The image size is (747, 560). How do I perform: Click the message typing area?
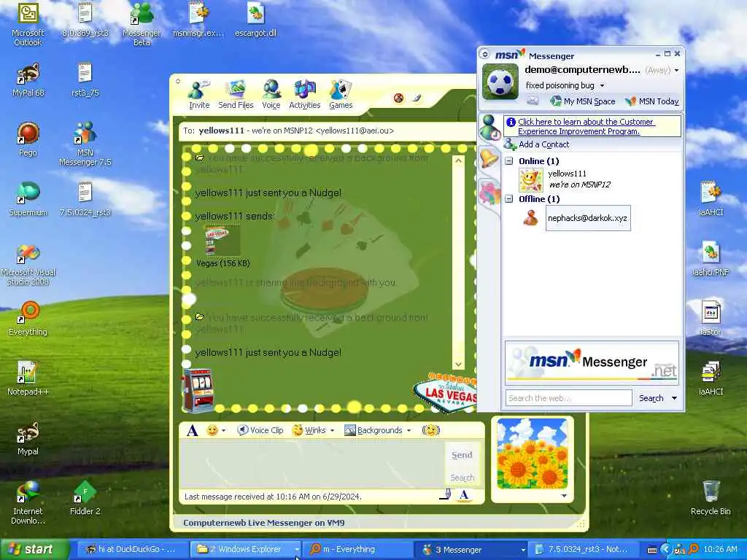(x=311, y=464)
